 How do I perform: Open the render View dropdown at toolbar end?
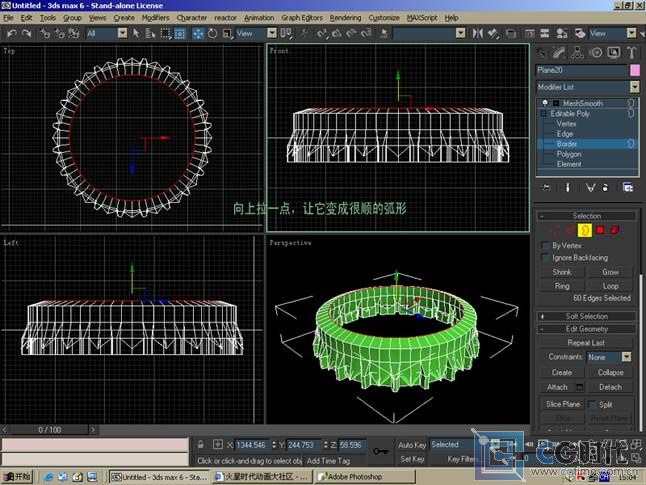coord(631,33)
